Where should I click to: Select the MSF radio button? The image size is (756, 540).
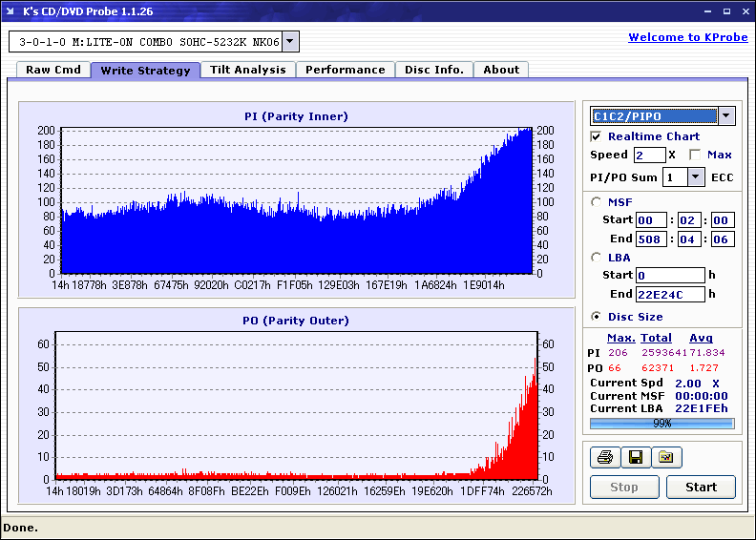597,201
